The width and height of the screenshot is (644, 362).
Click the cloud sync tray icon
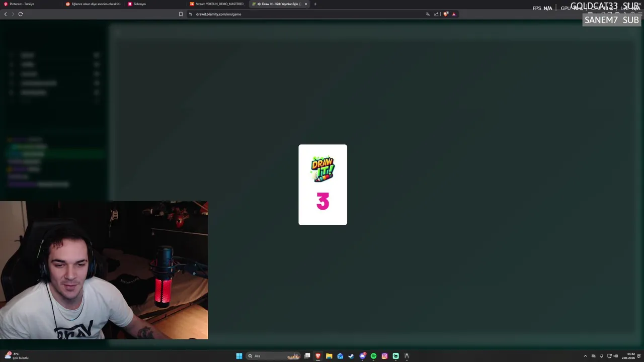pos(593,356)
